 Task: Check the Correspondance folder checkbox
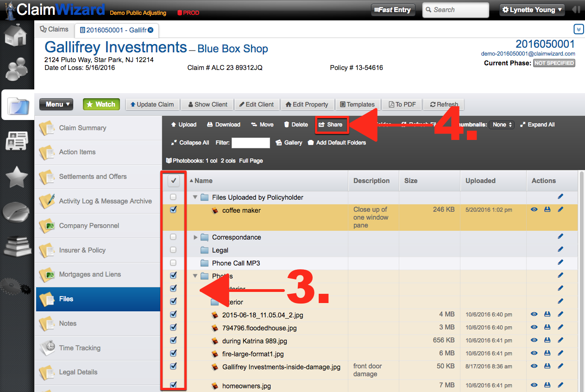click(173, 237)
